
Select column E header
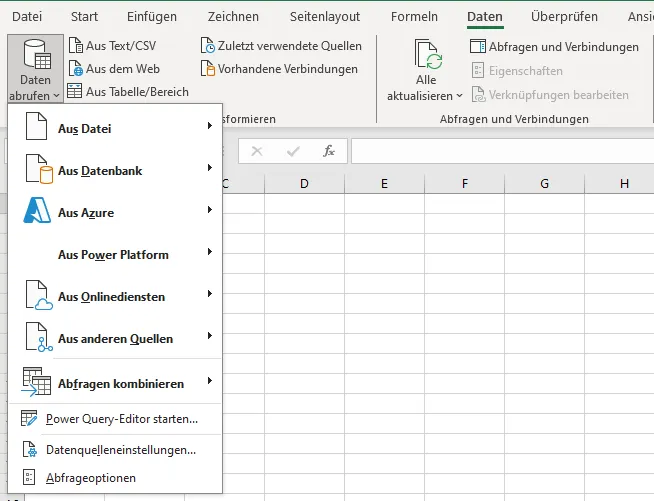click(384, 184)
